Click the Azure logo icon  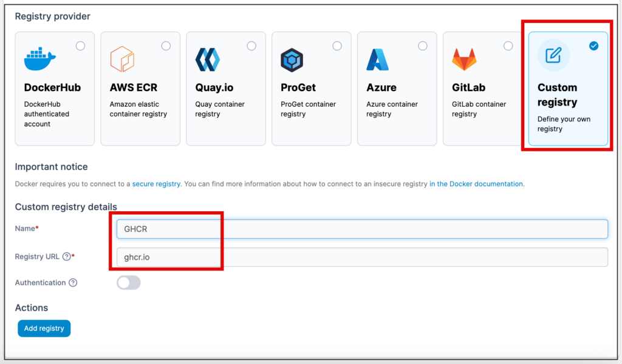point(378,59)
